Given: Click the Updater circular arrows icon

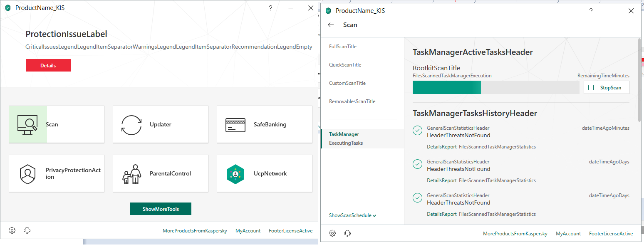Looking at the screenshot, I should [131, 124].
